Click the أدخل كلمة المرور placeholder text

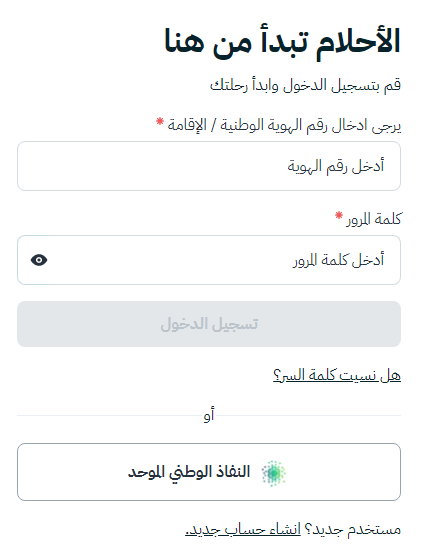click(x=339, y=260)
